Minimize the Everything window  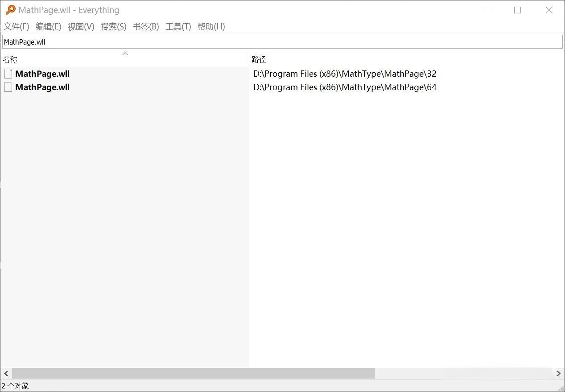[x=487, y=10]
